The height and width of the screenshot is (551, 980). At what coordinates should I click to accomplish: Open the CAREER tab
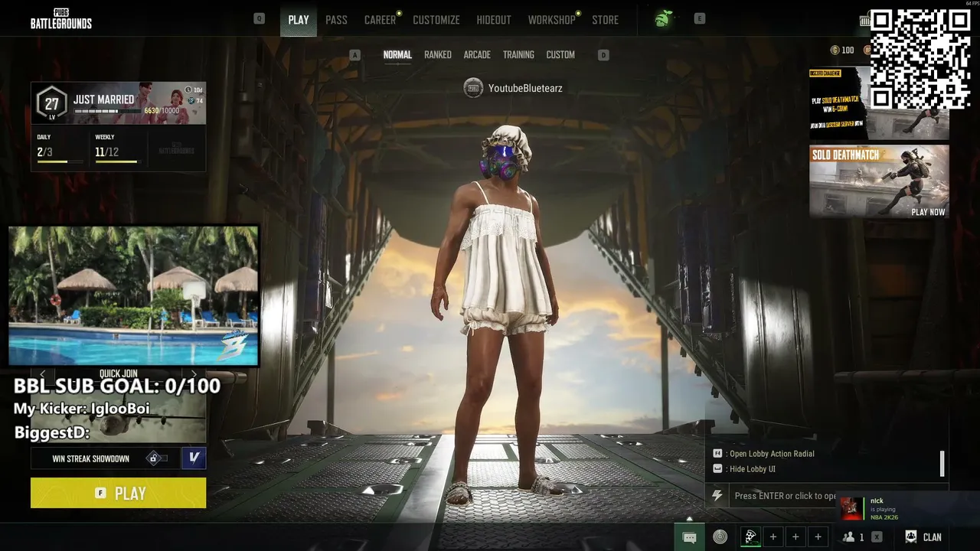point(380,20)
